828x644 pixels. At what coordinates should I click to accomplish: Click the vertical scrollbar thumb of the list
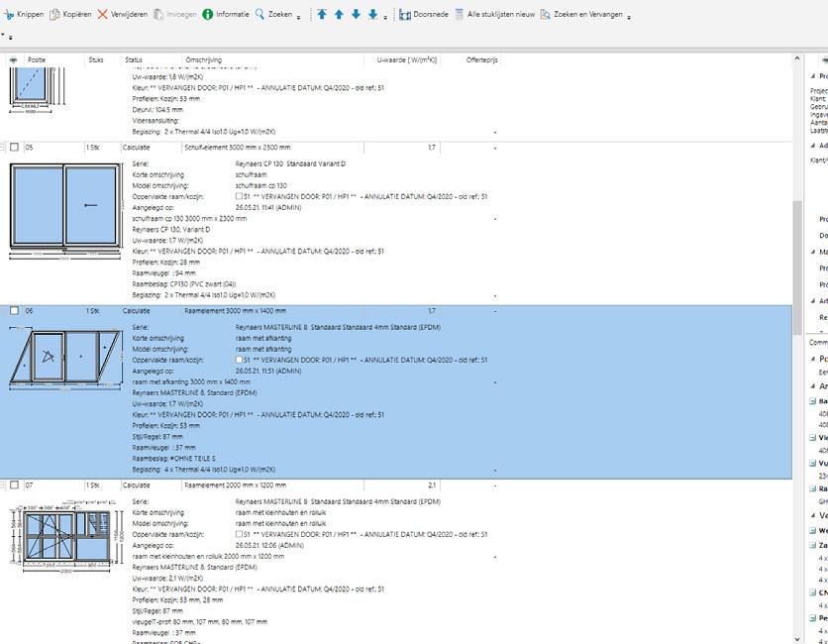(797, 268)
